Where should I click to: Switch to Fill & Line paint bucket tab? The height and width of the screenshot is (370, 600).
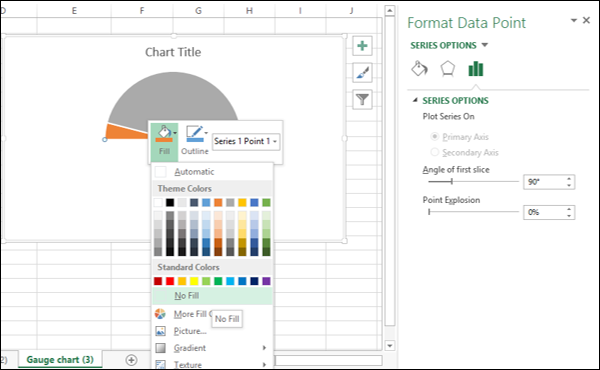coord(419,69)
